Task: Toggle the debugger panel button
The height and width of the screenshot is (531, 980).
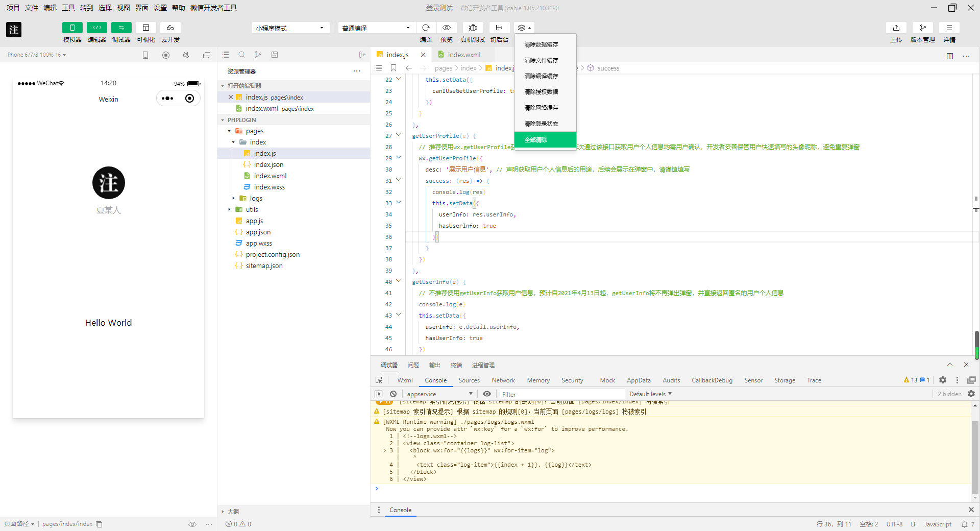Action: click(x=121, y=28)
